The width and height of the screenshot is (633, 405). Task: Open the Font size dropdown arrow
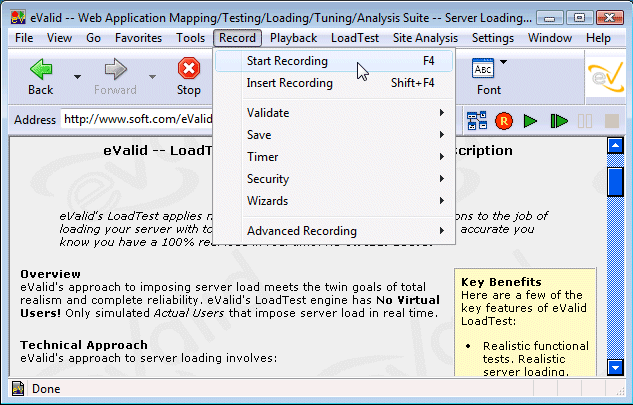[x=504, y=63]
